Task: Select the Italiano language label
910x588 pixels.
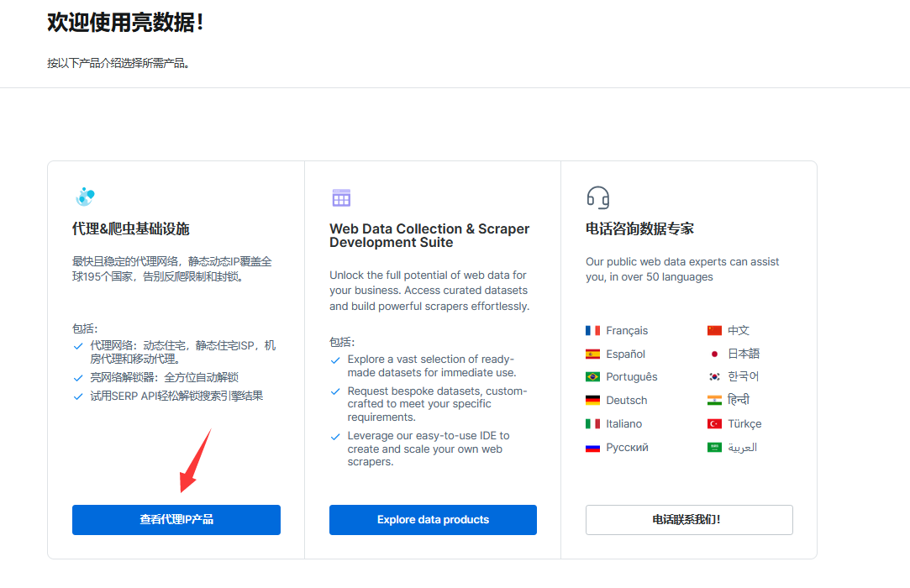Action: (623, 423)
